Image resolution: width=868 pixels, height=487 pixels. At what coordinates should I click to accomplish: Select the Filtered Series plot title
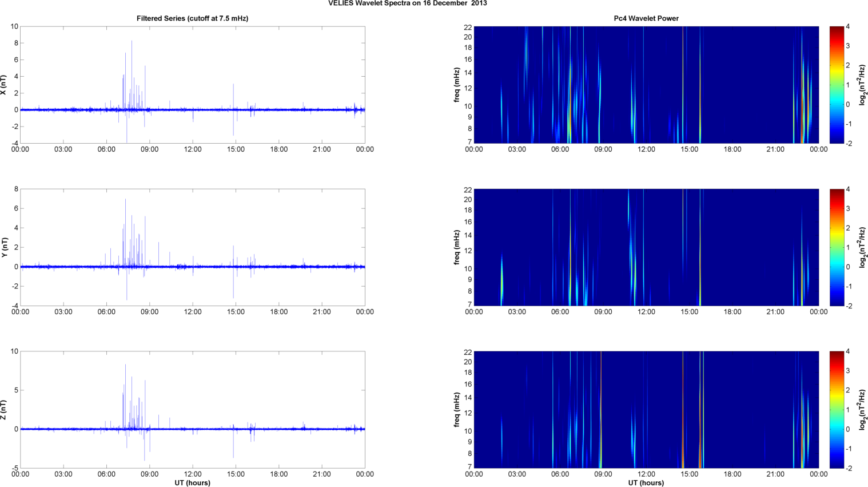192,18
